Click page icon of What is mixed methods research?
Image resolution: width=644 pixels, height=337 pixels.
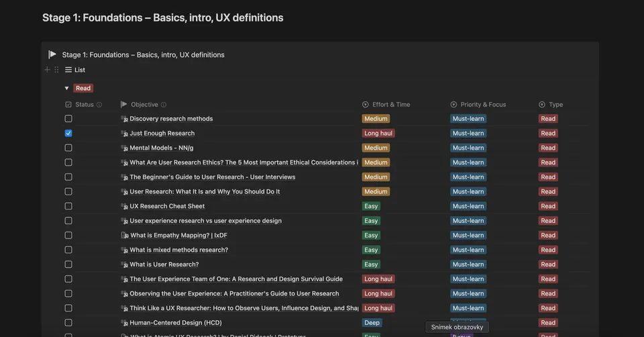pyautogui.click(x=125, y=250)
